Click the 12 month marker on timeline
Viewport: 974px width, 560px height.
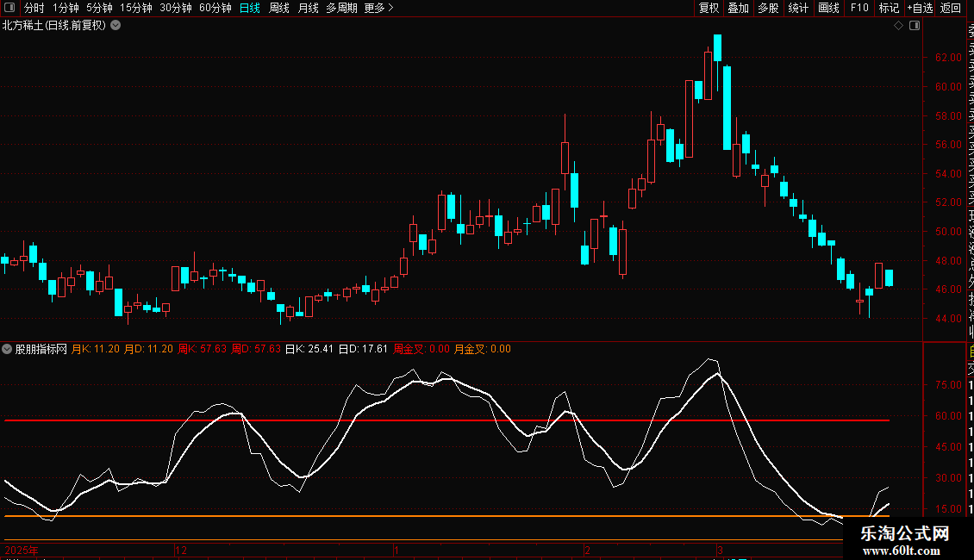(x=181, y=550)
